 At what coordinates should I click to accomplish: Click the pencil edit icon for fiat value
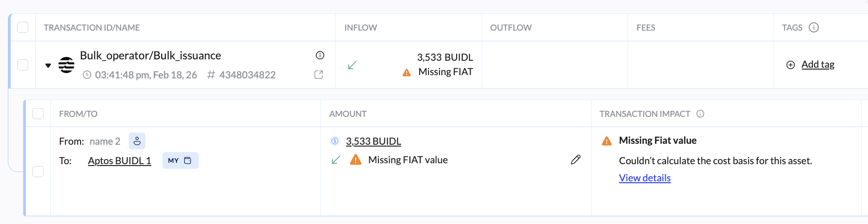[x=576, y=160]
